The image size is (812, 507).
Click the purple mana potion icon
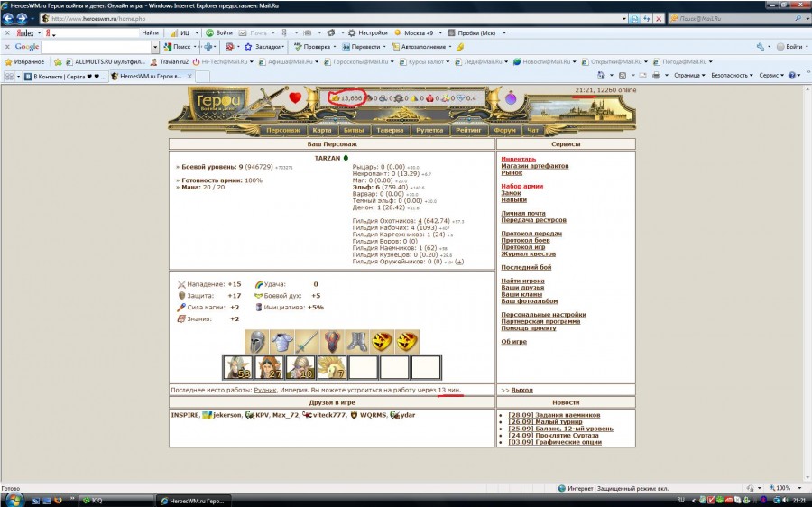coord(511,97)
